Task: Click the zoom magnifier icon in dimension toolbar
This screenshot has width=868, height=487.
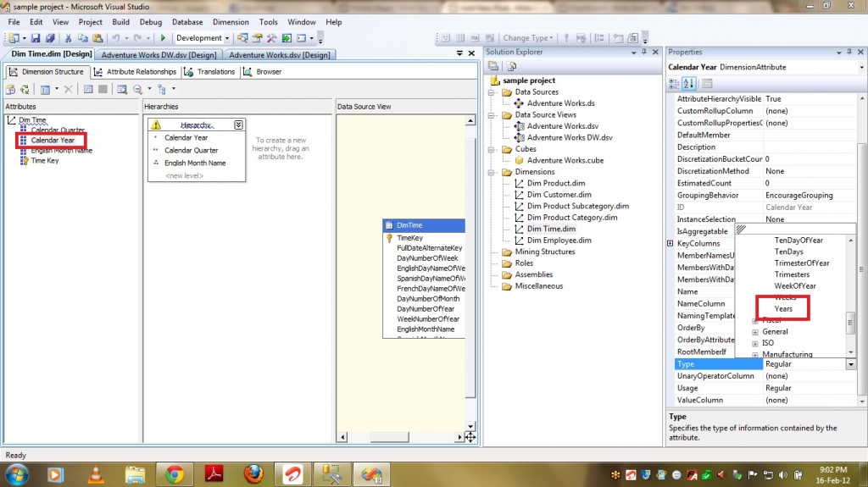Action: coord(137,89)
